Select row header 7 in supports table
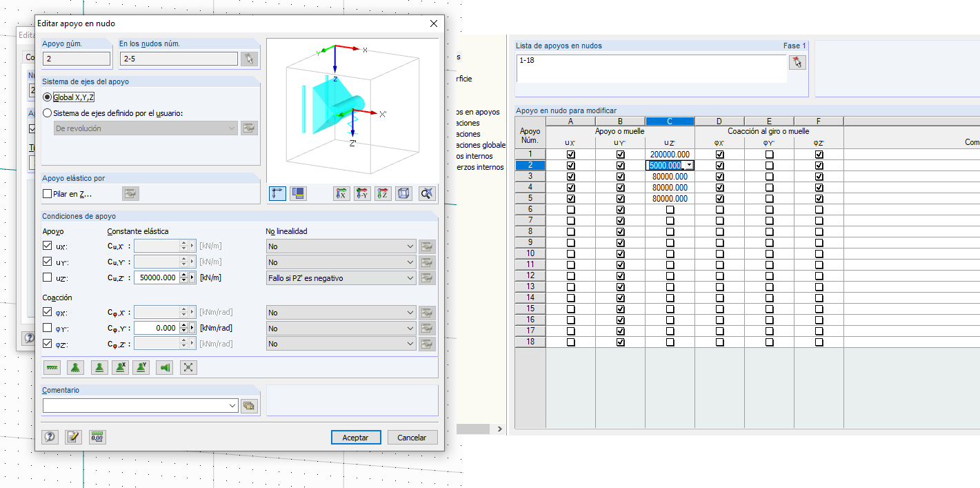Viewport: 980px width, 488px height. [x=530, y=221]
